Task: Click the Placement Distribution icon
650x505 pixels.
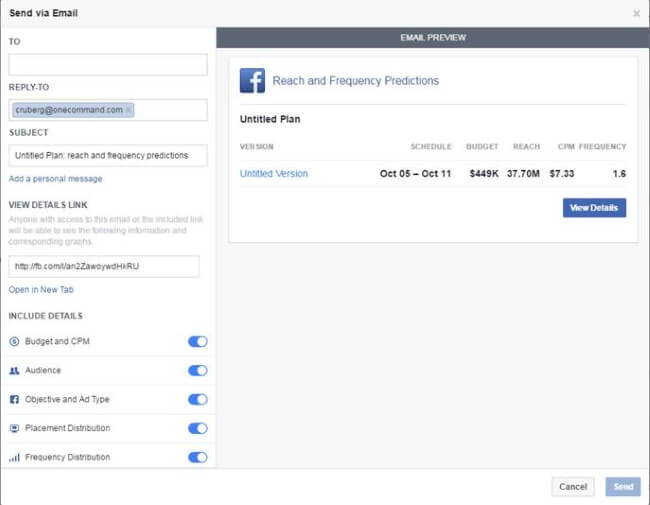Action: (14, 429)
